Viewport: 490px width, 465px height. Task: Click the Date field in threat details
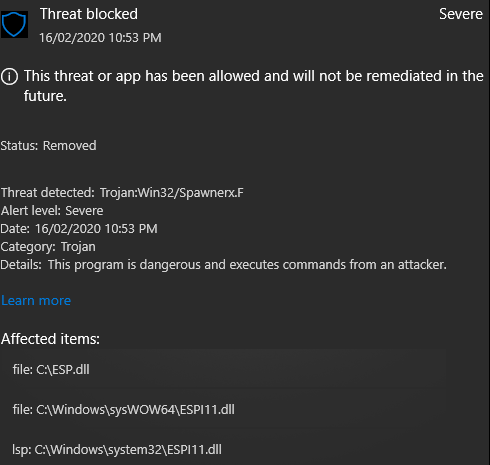pyautogui.click(x=79, y=229)
